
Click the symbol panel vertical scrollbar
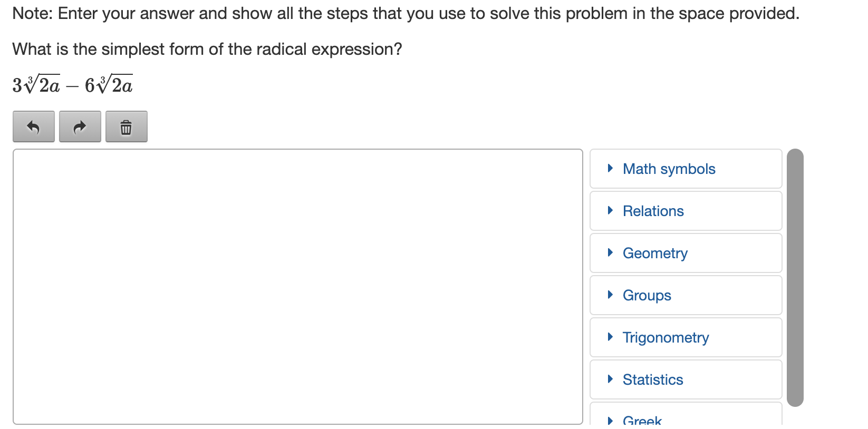point(795,278)
